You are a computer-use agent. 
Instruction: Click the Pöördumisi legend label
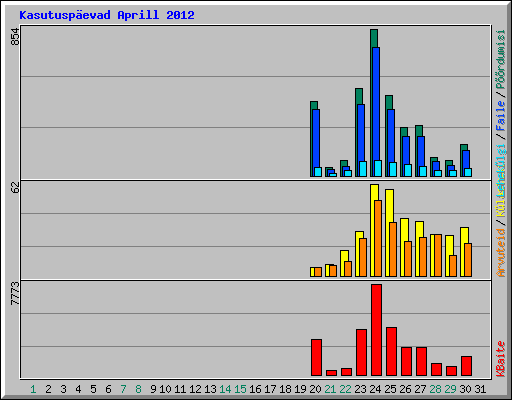pos(501,59)
